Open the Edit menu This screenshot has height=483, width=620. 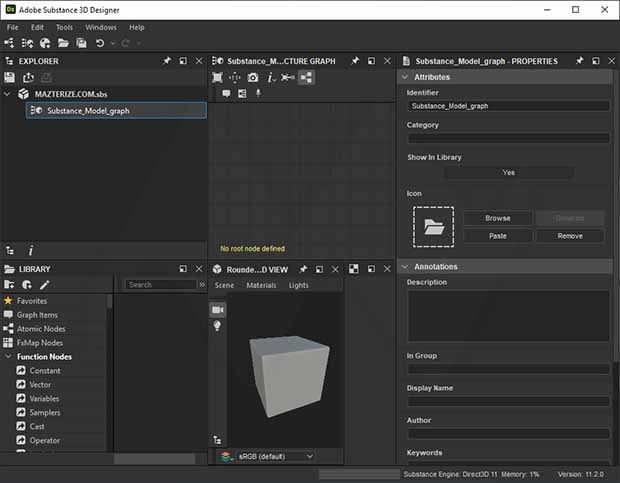tap(37, 27)
